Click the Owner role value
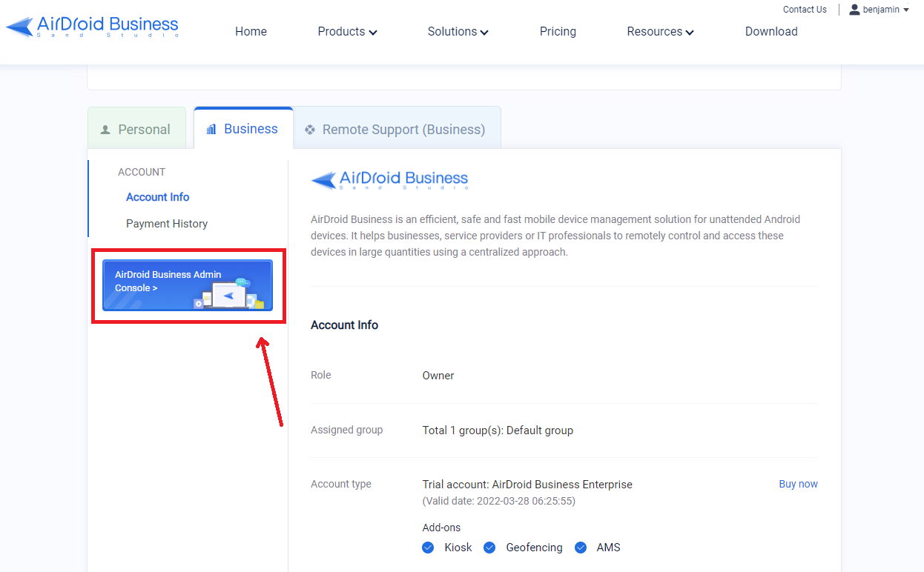Viewport: 924px width, 572px height. [438, 376]
